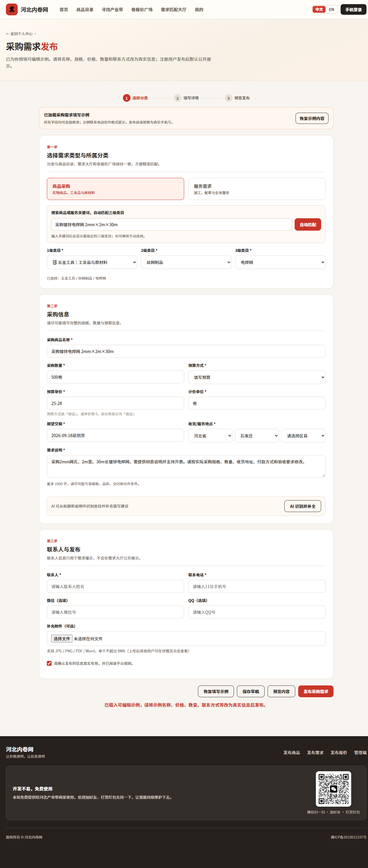
Task: Focus the 联系人 name input
Action: (x=115, y=586)
